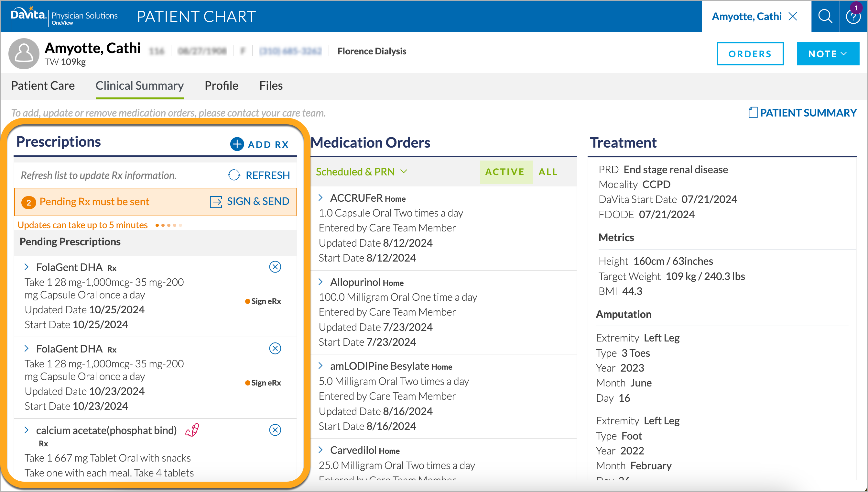
Task: Click the DaVita Physician Solutions logo
Action: tap(64, 16)
